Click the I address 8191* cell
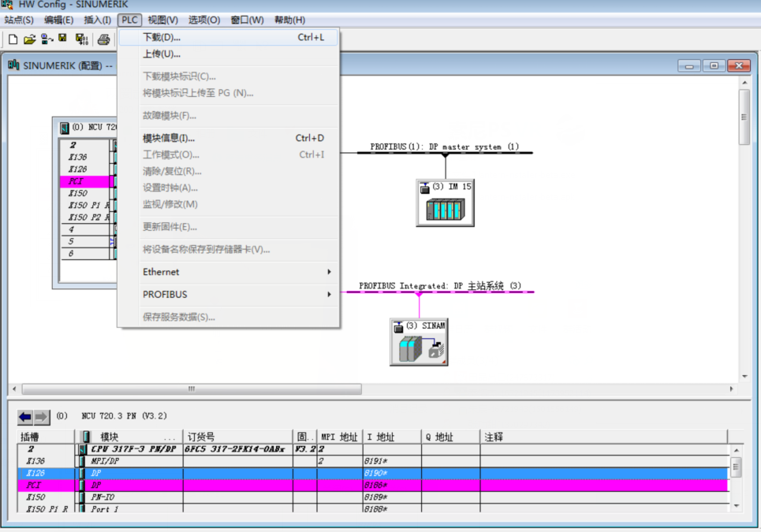Viewport: 761px width, 532px height. 392,461
